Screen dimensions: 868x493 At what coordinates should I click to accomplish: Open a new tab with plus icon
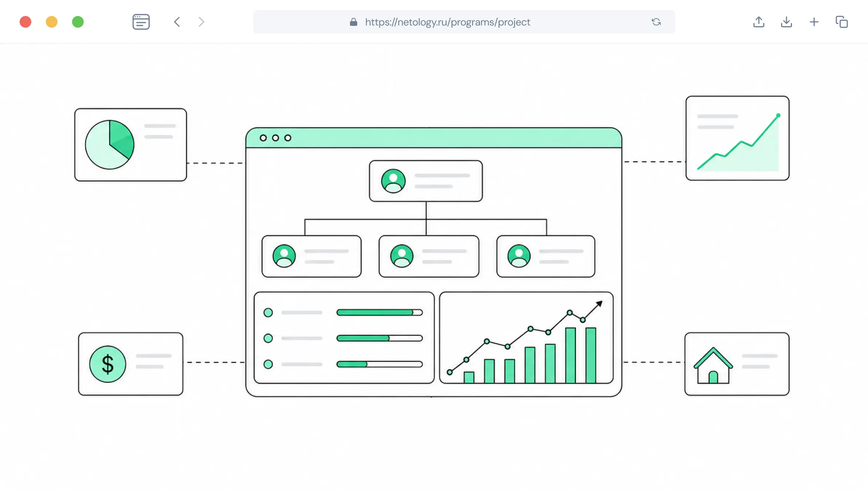(814, 22)
